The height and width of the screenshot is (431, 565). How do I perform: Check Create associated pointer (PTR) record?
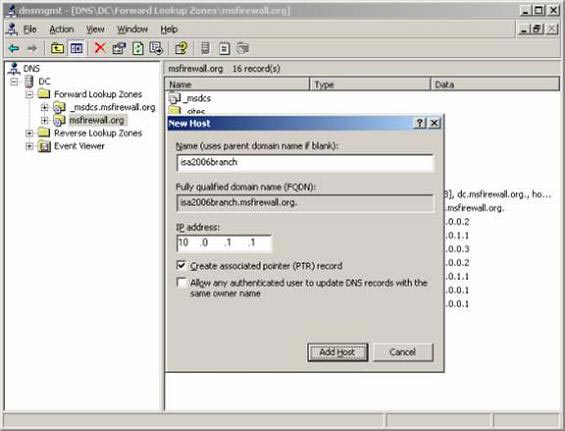point(181,266)
